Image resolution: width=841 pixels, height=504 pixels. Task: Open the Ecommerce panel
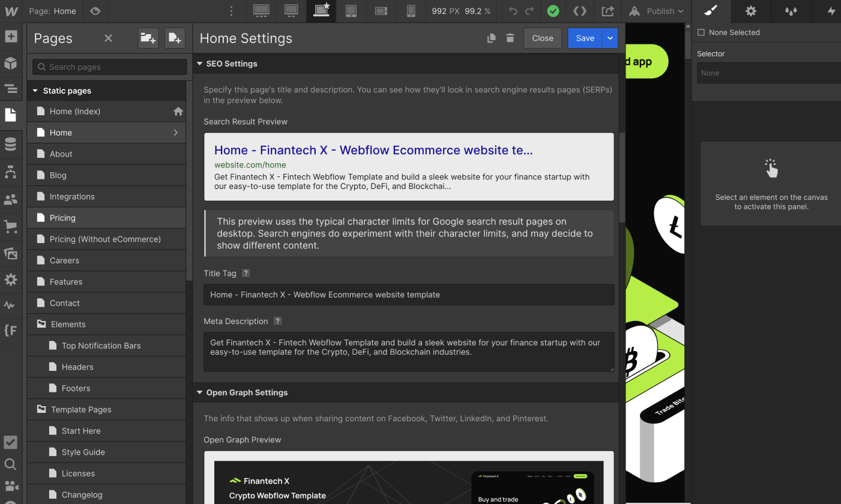click(x=11, y=226)
